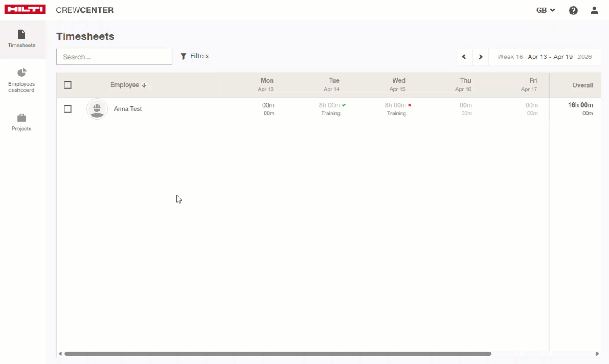Click the horizontal scrollbar at bottom
The width and height of the screenshot is (609, 364).
point(277,354)
